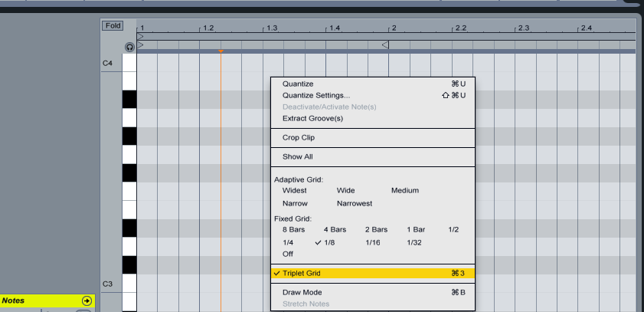Viewport: 644px width, 312px height.
Task: Select 1/4 fixed grid
Action: click(288, 242)
